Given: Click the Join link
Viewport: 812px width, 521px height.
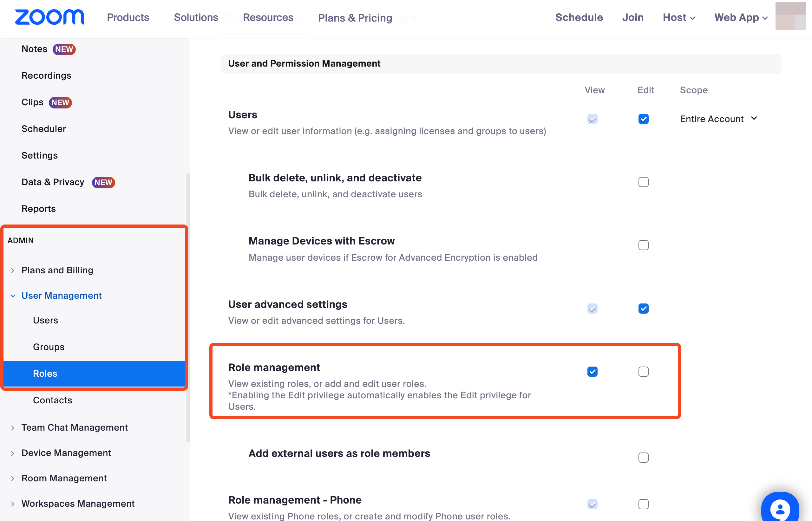Looking at the screenshot, I should pyautogui.click(x=633, y=17).
